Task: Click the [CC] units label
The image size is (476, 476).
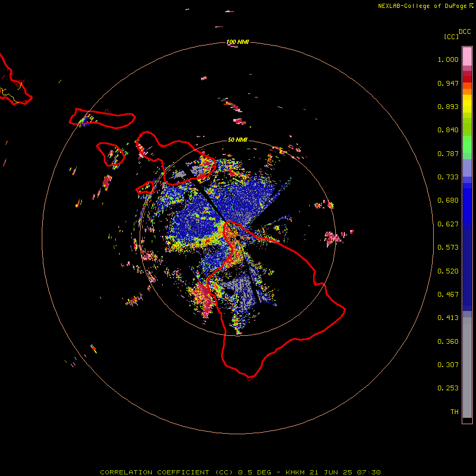Action: point(451,36)
